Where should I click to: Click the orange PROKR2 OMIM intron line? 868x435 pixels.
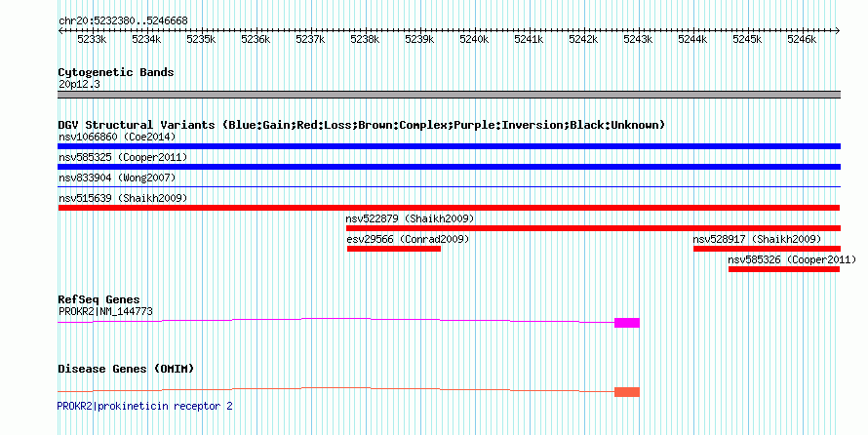click(x=336, y=388)
